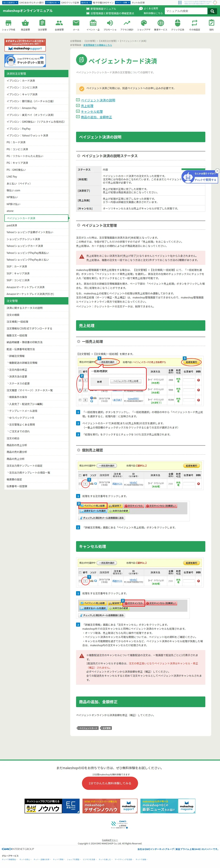The height and width of the screenshot is (868, 220).
Task: Jump to 売上処理 anchor link
Action: [87, 106]
